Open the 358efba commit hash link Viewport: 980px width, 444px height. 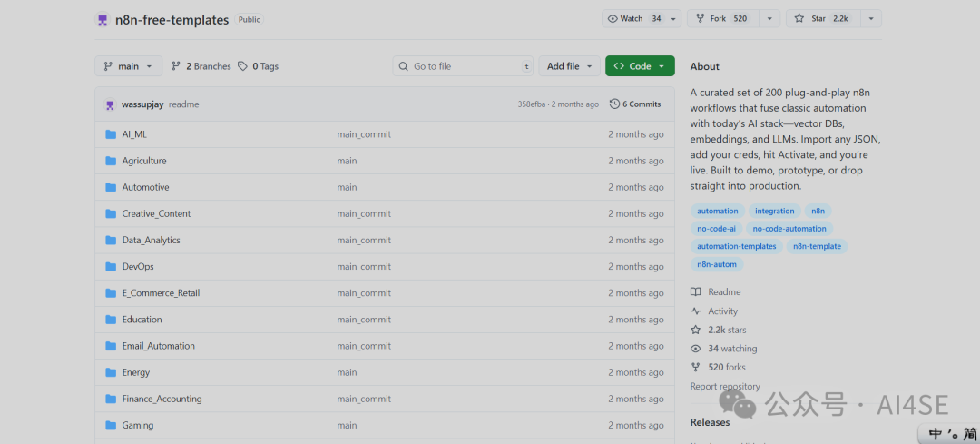pos(533,104)
